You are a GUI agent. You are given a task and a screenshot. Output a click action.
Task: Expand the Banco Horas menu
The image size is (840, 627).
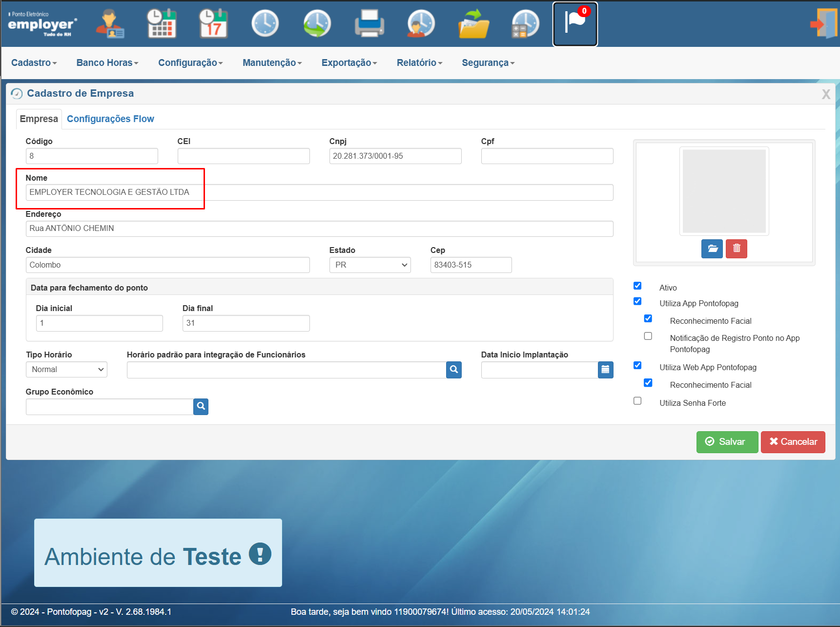(107, 63)
